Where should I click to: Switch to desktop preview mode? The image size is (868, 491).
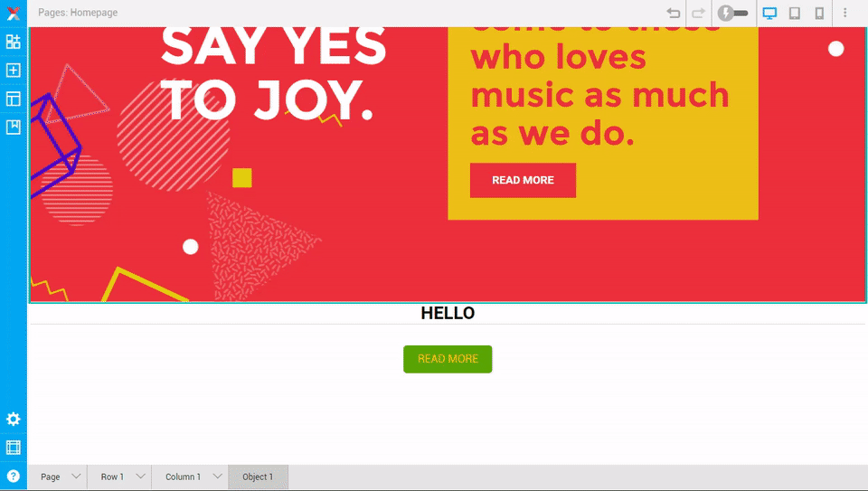point(769,13)
